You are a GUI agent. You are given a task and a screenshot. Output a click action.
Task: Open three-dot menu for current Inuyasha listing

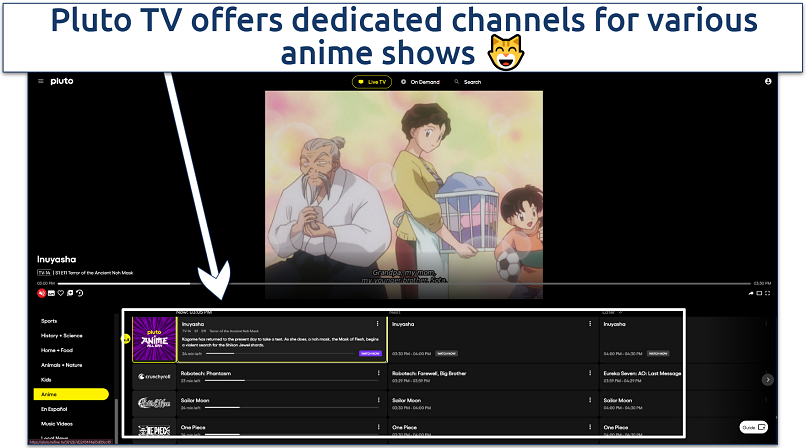click(377, 323)
